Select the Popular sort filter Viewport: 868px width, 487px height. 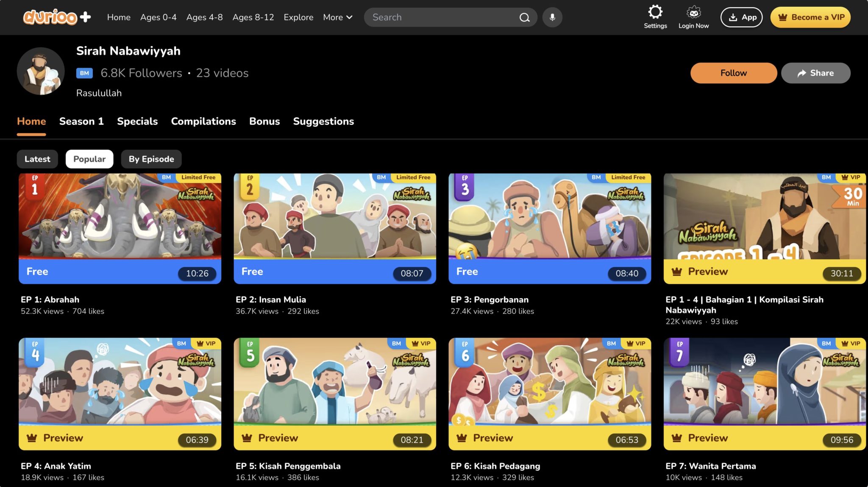tap(89, 159)
